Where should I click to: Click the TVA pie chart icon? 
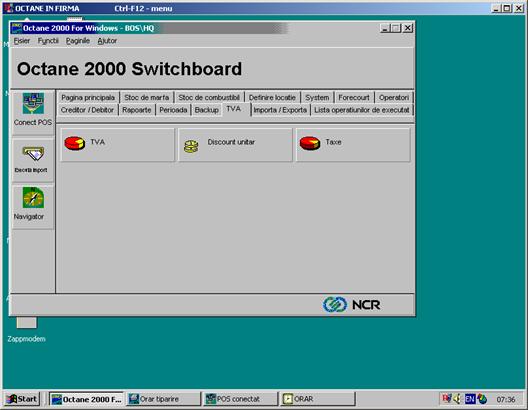tap(74, 143)
